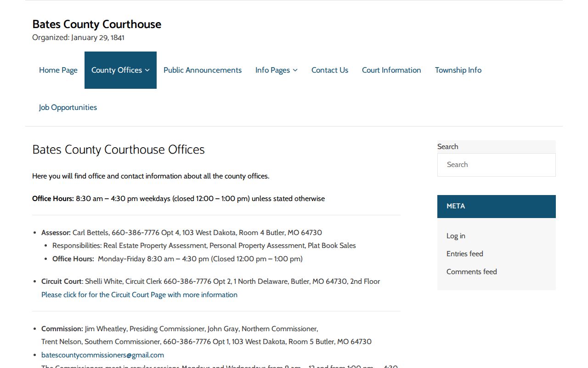
Task: Click the Trent Nelson, Southern Commissioner line
Action: click(206, 342)
